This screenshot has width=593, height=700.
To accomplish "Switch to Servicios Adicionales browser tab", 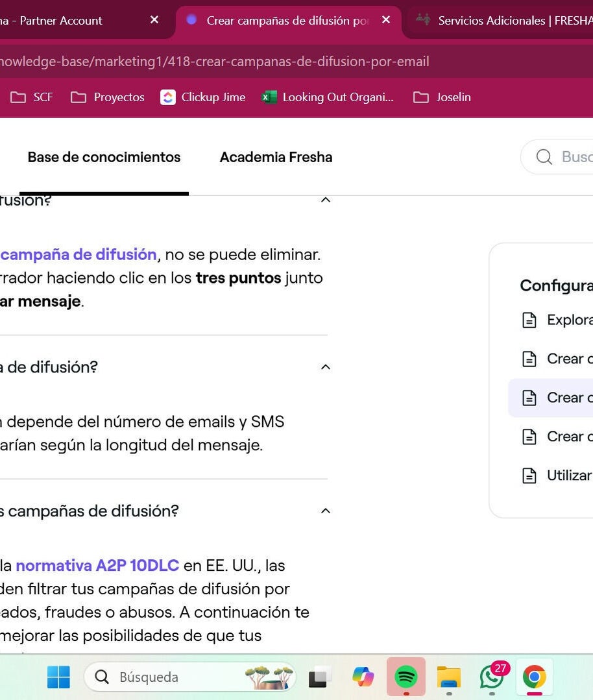I will tap(506, 20).
